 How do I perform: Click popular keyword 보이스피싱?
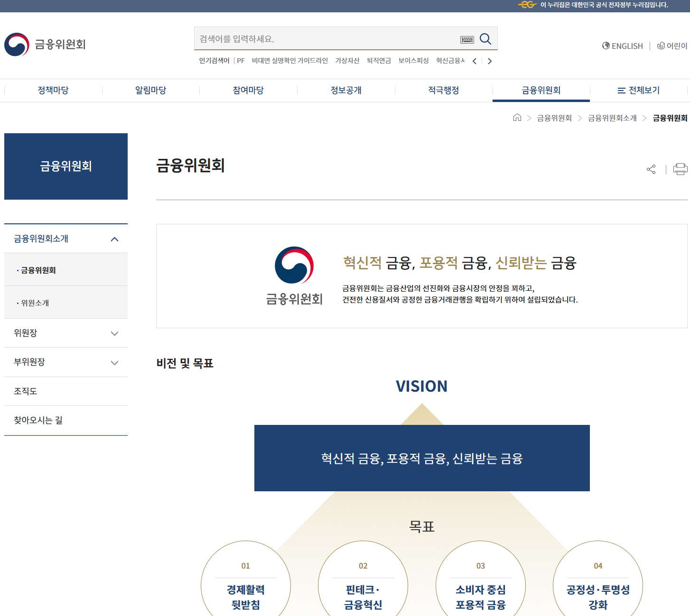(x=414, y=61)
